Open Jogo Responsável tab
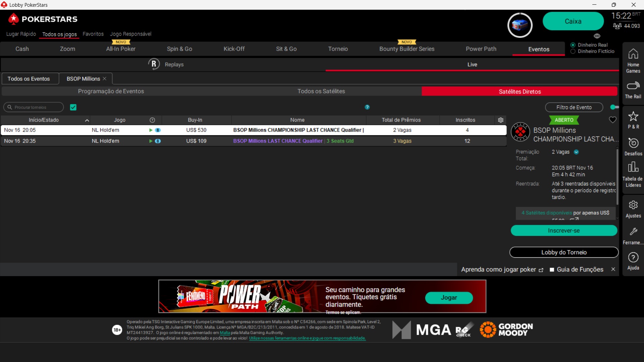This screenshot has height=362, width=644. [x=131, y=34]
